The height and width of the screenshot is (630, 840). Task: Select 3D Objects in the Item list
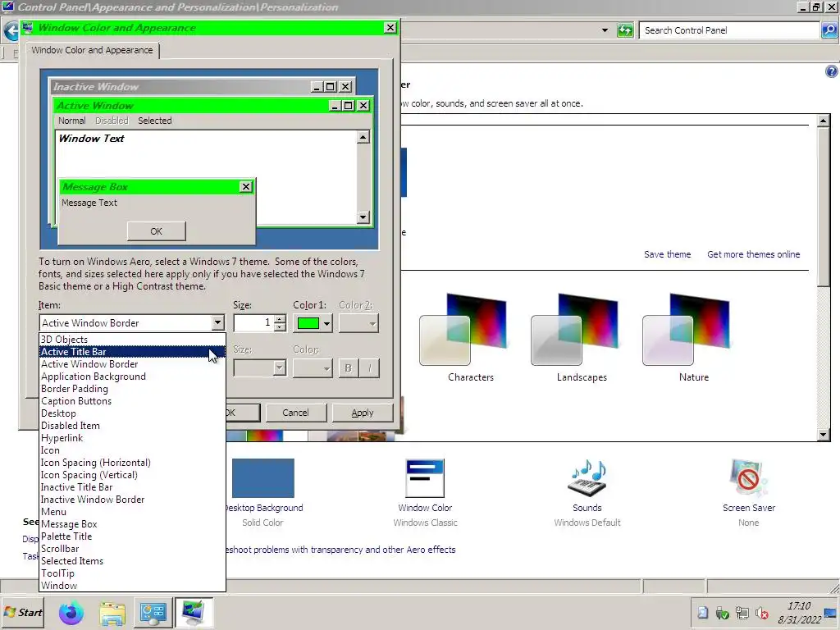pyautogui.click(x=132, y=340)
